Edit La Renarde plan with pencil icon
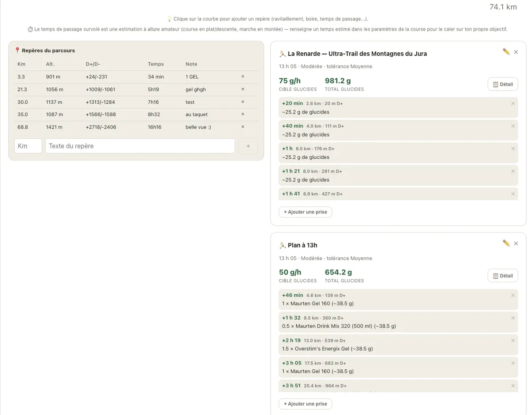Viewport: 532px width, 415px height. pos(506,51)
